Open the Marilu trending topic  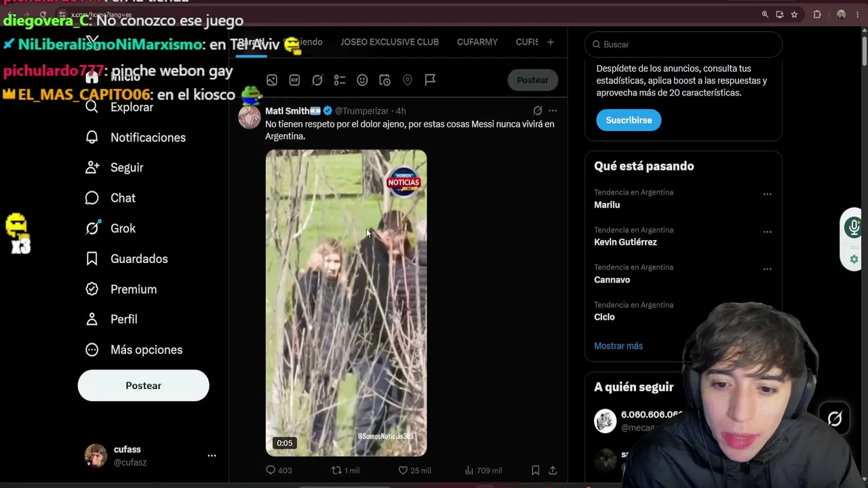coord(607,205)
